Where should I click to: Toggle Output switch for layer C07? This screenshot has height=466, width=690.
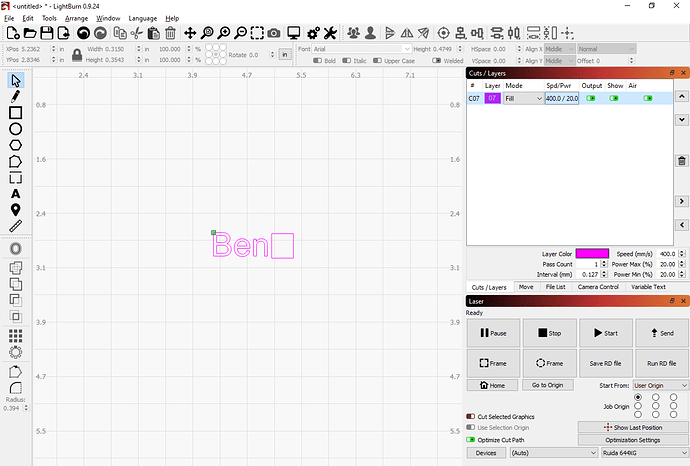591,98
